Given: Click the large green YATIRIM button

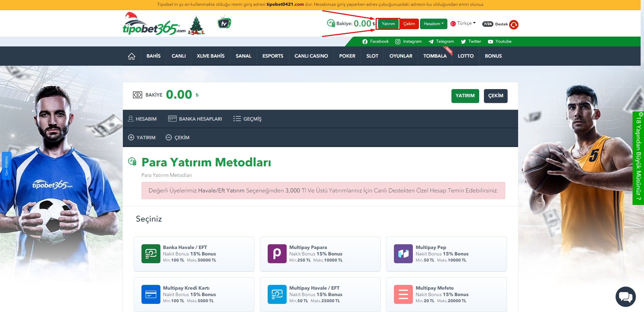Looking at the screenshot, I should [465, 96].
